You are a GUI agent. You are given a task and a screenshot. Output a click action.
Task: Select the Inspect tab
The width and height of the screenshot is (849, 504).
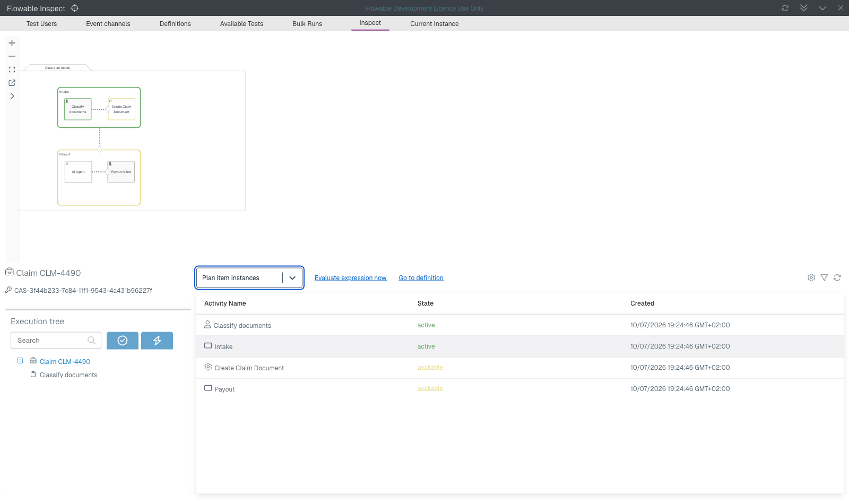[x=370, y=23]
